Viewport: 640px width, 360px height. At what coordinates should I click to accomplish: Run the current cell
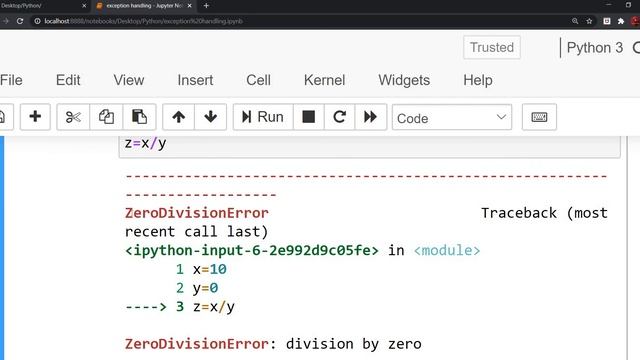263,117
